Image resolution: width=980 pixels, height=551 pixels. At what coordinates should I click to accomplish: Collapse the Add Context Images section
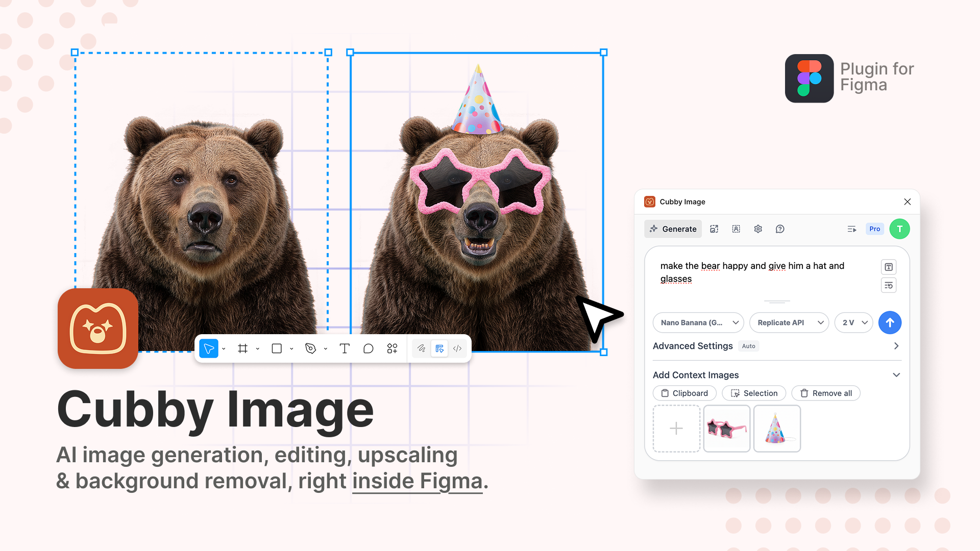(896, 374)
